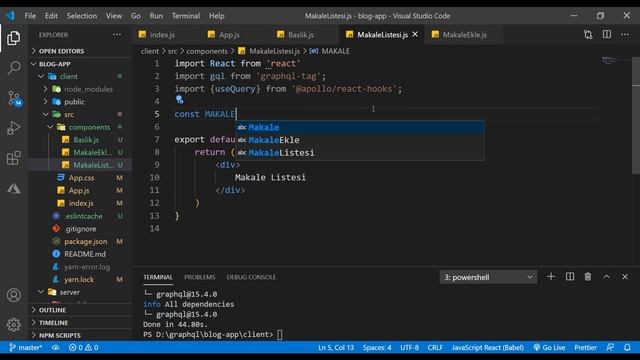Click the master branch indicator
640x360 pixels.
25,347
